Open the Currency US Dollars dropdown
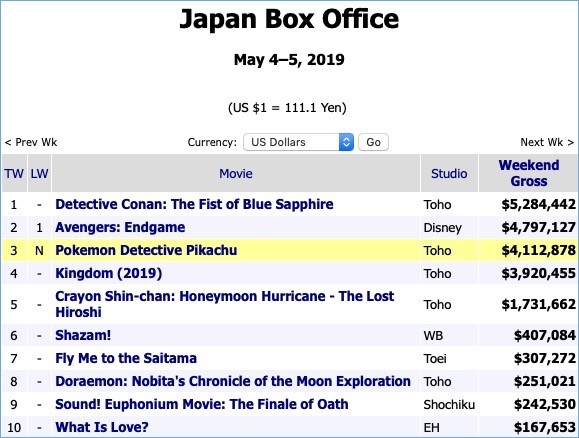 tap(298, 142)
